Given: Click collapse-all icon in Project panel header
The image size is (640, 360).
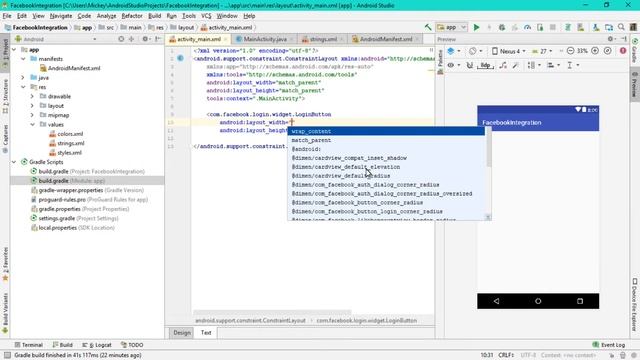Looking at the screenshot, I should (131, 39).
